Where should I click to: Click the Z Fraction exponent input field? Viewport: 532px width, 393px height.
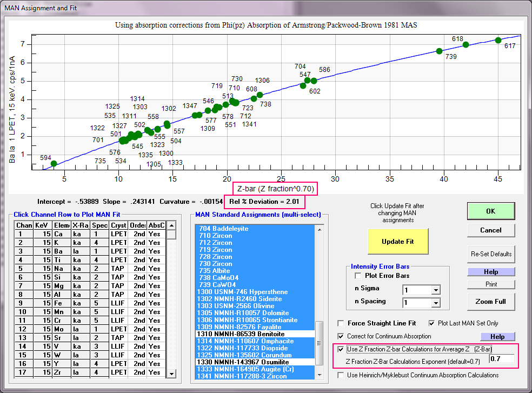point(502,358)
